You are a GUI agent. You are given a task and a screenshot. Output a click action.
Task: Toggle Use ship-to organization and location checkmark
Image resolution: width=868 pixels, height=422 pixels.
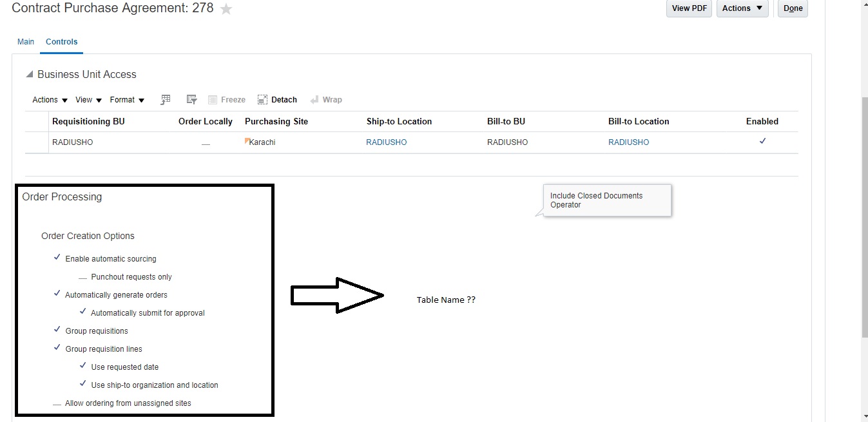[82, 384]
